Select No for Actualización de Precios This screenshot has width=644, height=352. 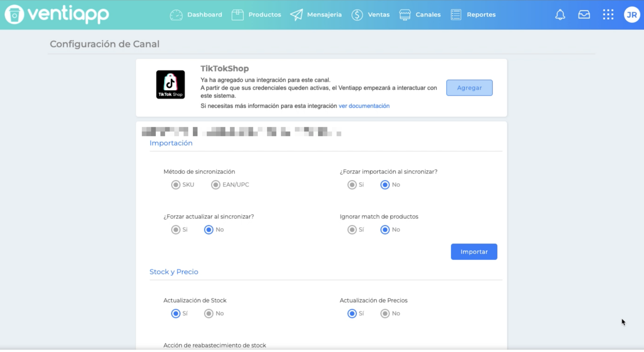385,313
